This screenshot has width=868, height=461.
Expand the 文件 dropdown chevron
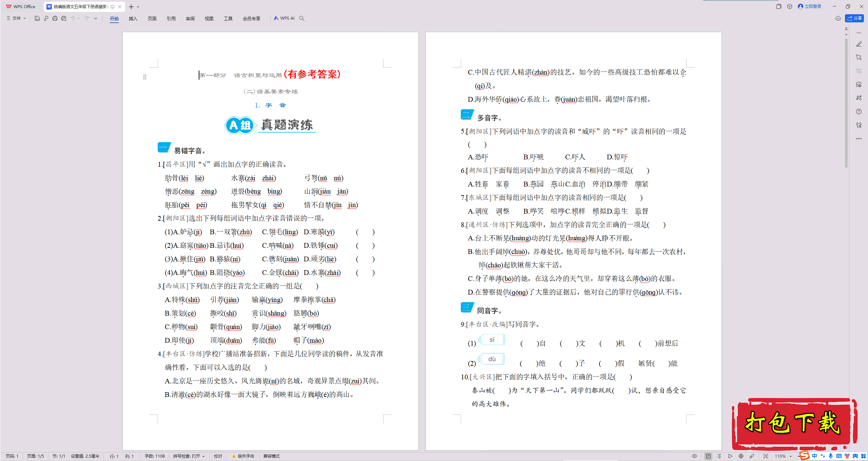(25, 18)
